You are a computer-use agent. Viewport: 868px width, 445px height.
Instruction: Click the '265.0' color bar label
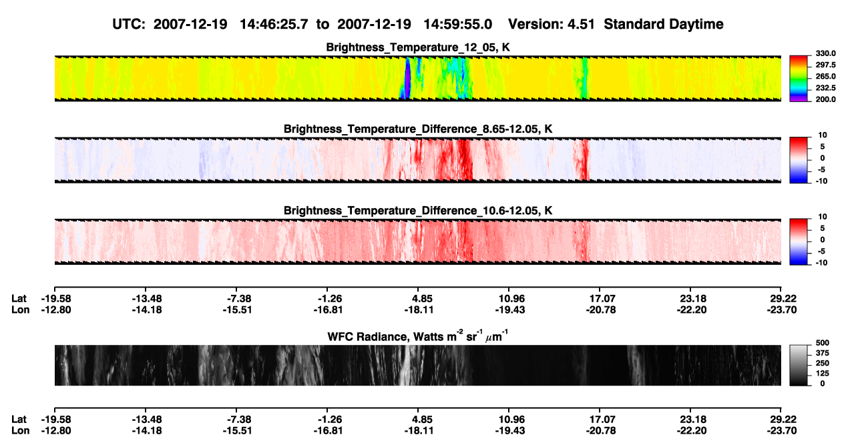[x=825, y=77]
